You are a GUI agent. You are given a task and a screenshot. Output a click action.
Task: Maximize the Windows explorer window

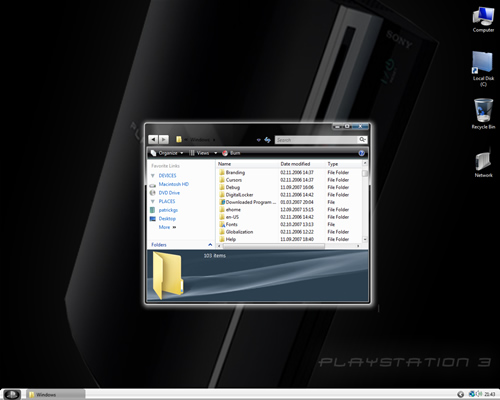pos(347,127)
